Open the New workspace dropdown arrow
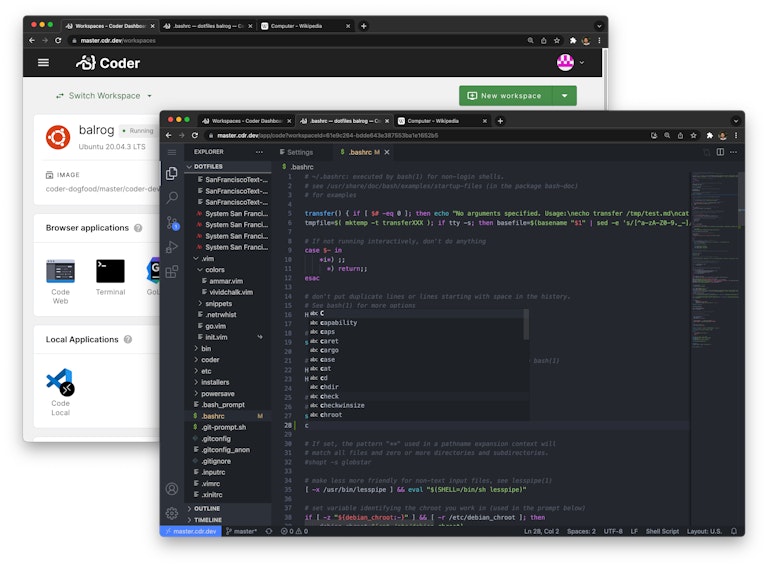The width and height of the screenshot is (768, 567). [565, 96]
